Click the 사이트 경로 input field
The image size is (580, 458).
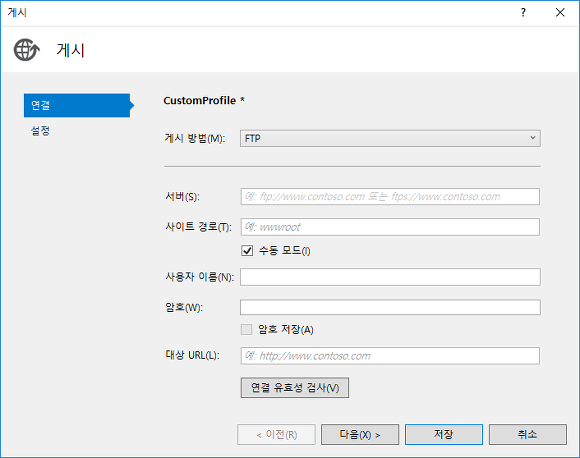(x=390, y=227)
